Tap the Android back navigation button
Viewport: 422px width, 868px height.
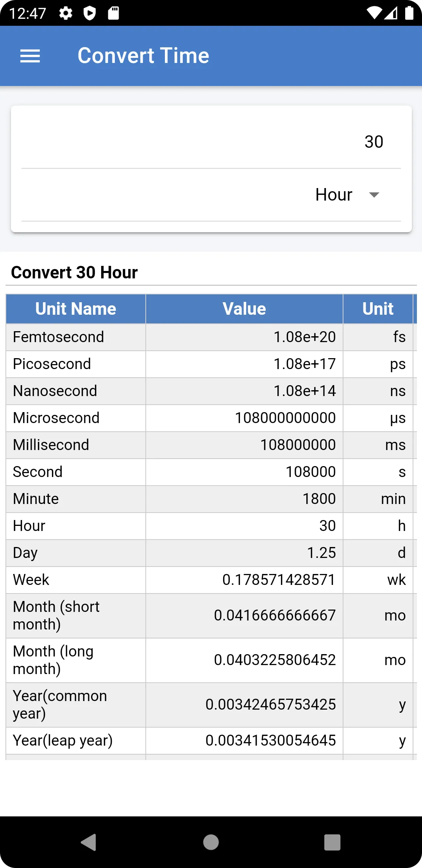pyautogui.click(x=89, y=842)
